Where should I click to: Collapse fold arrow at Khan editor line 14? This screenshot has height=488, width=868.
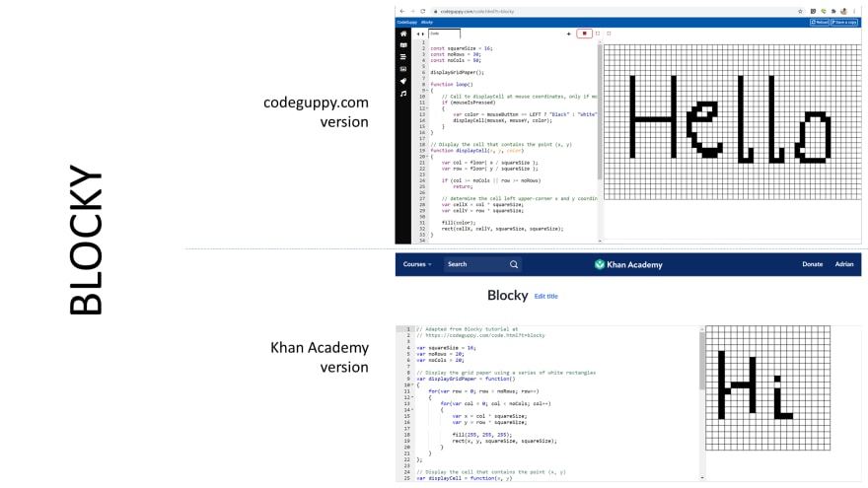pyautogui.click(x=412, y=410)
